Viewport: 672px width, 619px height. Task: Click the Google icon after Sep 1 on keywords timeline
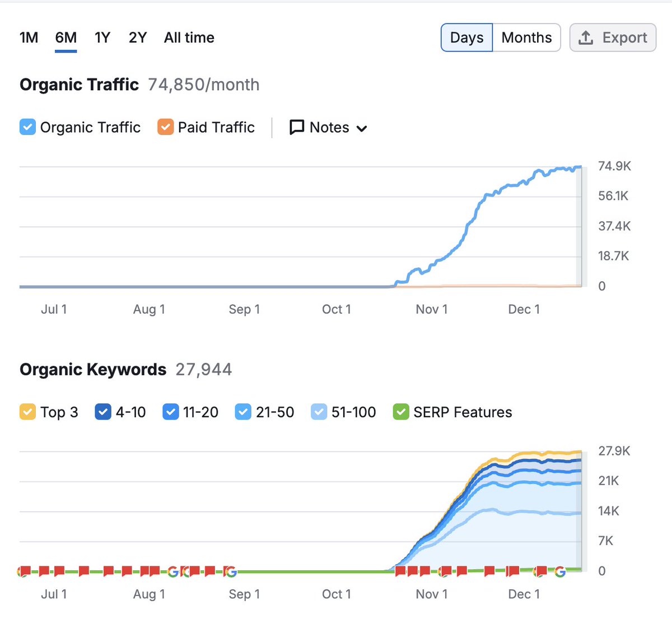click(x=230, y=571)
